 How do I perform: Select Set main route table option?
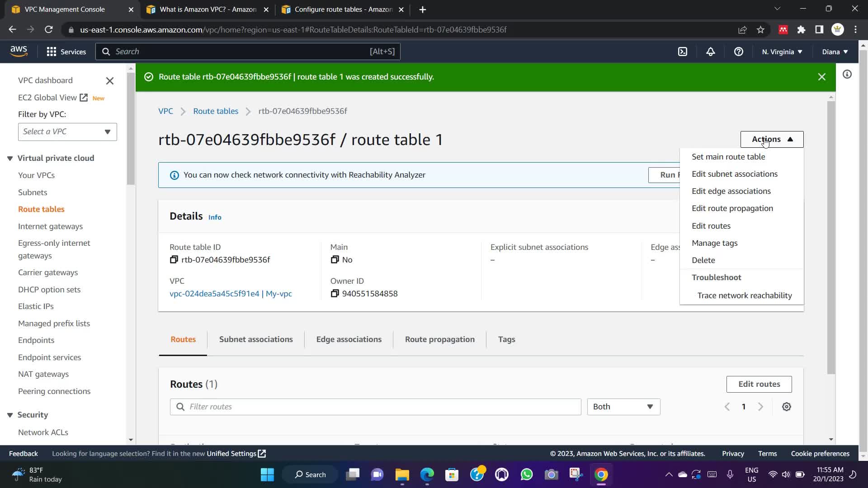(x=728, y=157)
